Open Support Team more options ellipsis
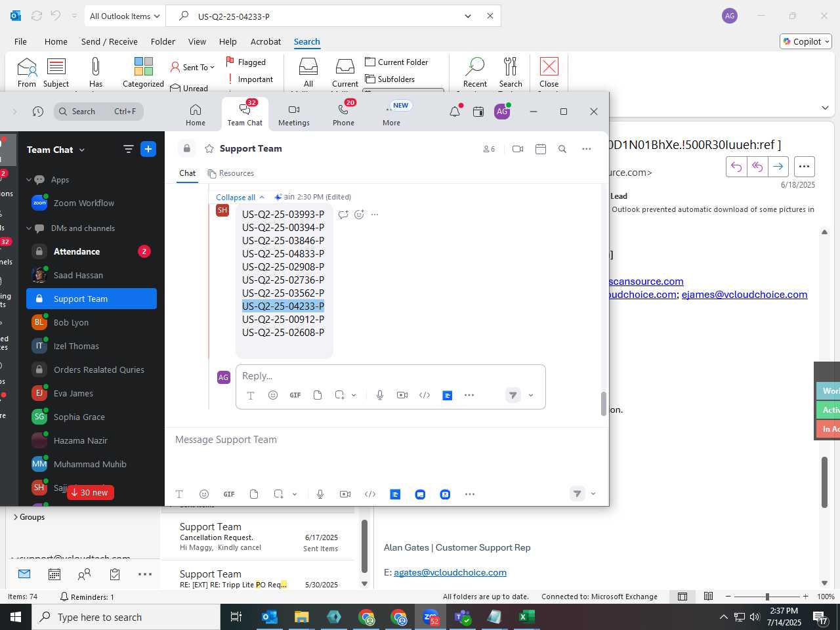This screenshot has height=630, width=840. pyautogui.click(x=587, y=149)
